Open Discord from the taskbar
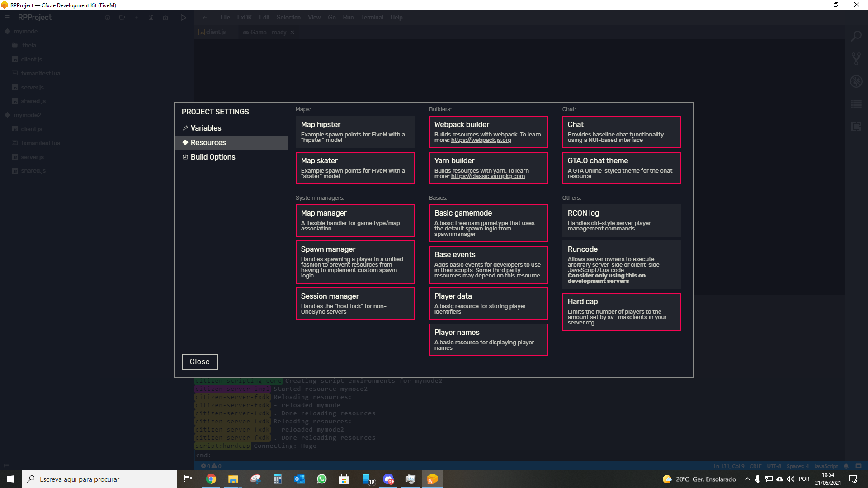 [388, 479]
